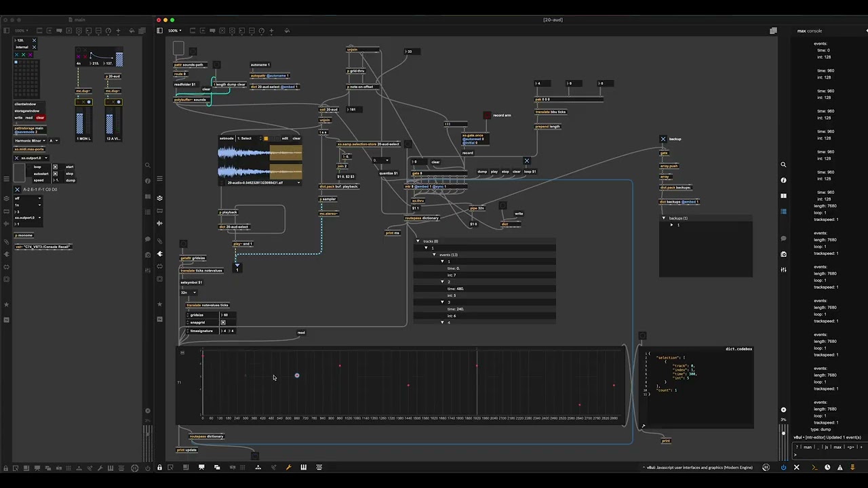Screen dimensions: 868x488
Task: Toggle the record arm box
Action: pyautogui.click(x=487, y=115)
